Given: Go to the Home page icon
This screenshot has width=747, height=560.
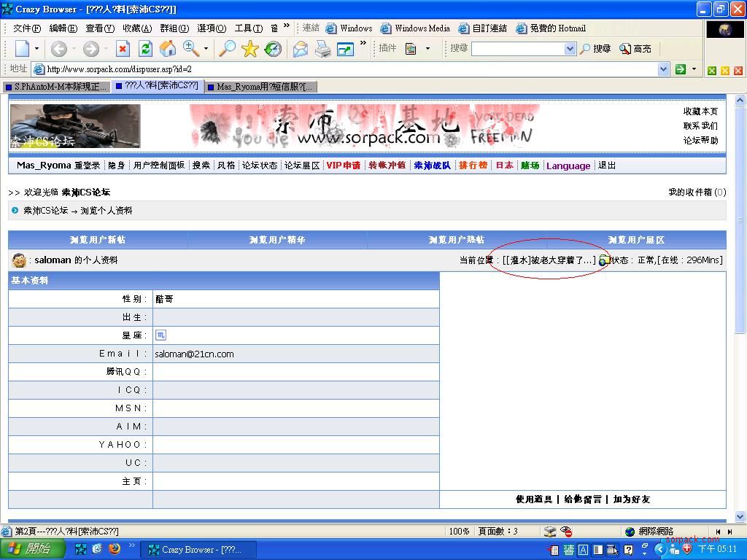Looking at the screenshot, I should [x=168, y=49].
